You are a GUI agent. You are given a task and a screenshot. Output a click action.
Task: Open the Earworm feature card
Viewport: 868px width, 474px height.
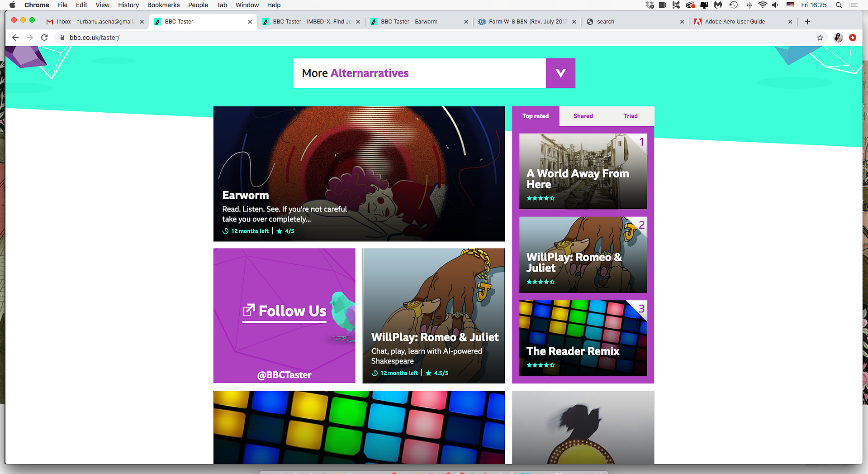[x=359, y=174]
